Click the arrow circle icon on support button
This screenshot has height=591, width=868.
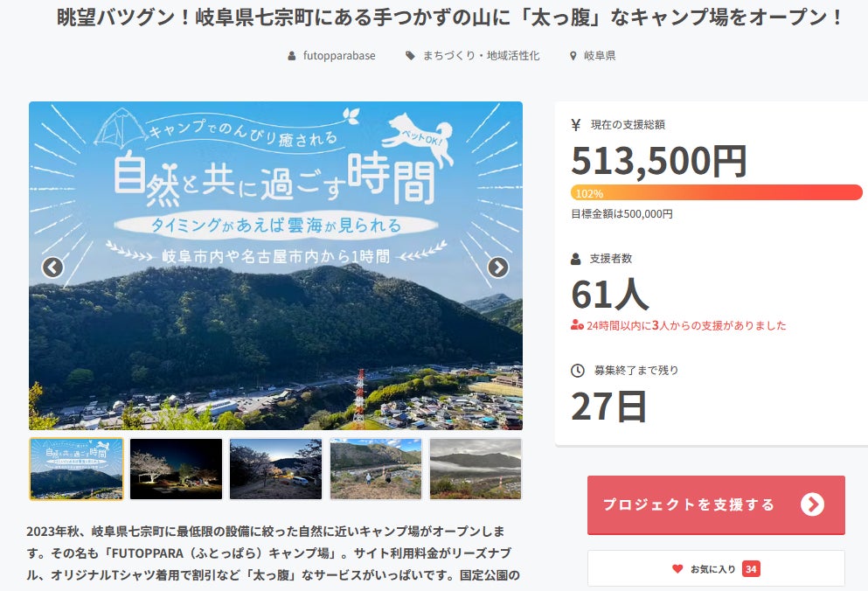coord(812,504)
